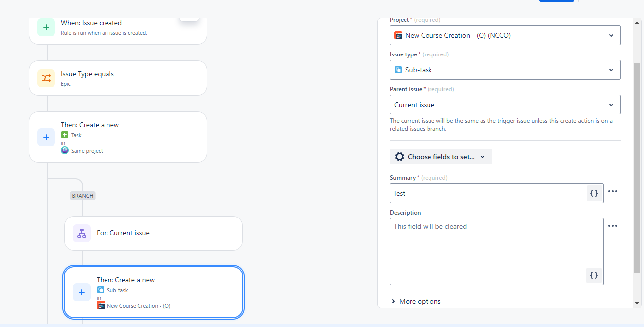Click the Description text area
The height and width of the screenshot is (327, 644).
(x=497, y=252)
